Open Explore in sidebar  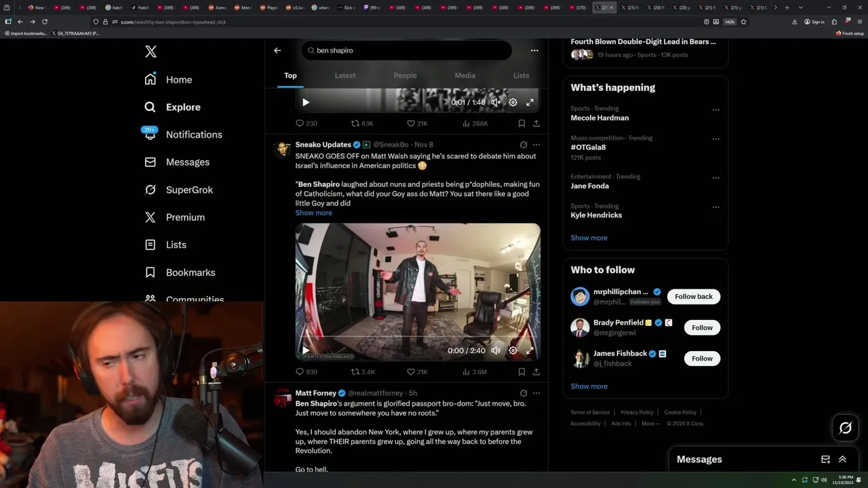[172, 107]
